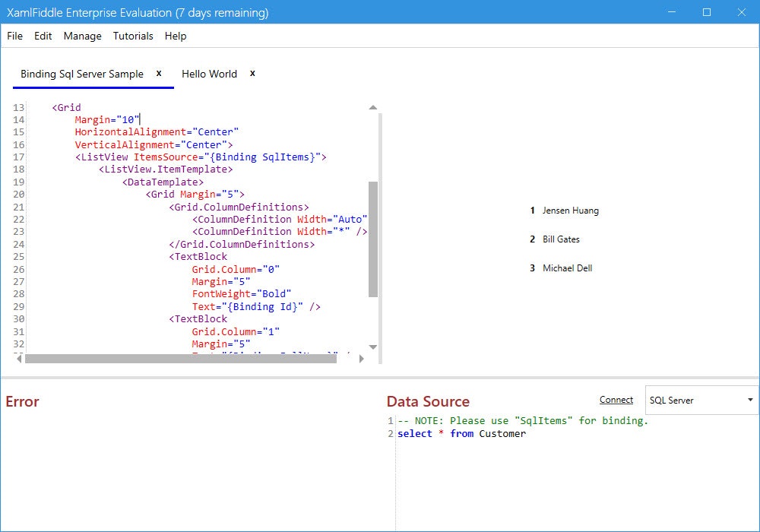Click line 17 ListView ItemsSource code
The width and height of the screenshot is (760, 532).
(x=201, y=157)
